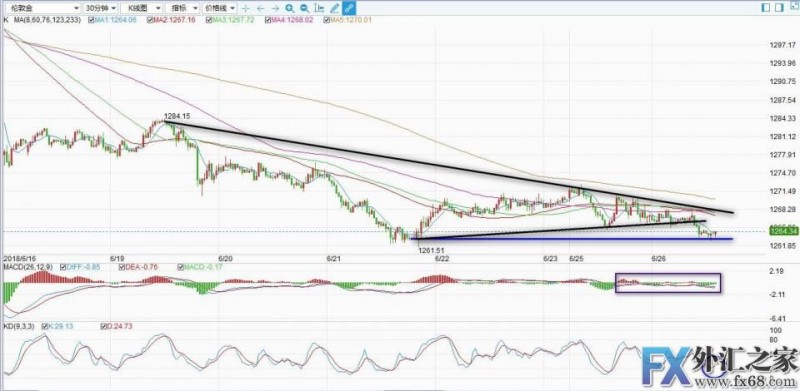Viewport: 800px width, 391px height.
Task: Zoom out with the magnifier minus icon
Action: 305,8
